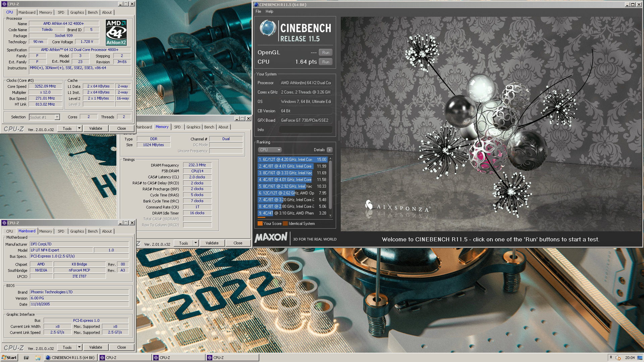Screen dimensions: 644x362
Task: Select ranking row 6C/12T @ 4.20 GHz
Action: pyautogui.click(x=292, y=160)
